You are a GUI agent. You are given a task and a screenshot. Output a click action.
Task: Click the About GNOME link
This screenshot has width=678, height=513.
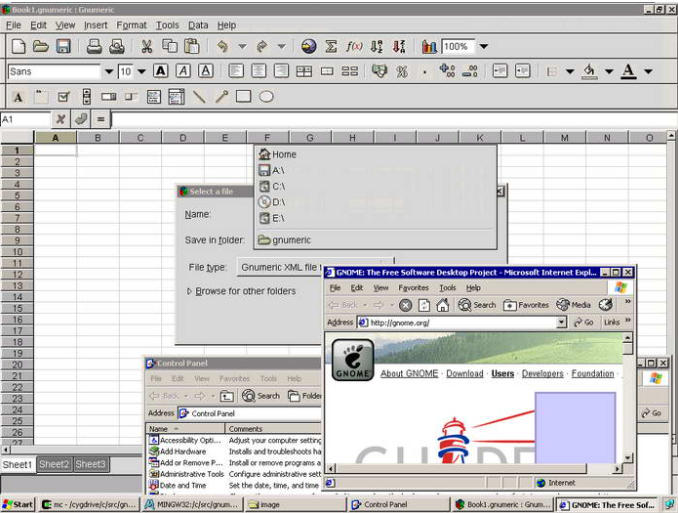click(x=409, y=374)
